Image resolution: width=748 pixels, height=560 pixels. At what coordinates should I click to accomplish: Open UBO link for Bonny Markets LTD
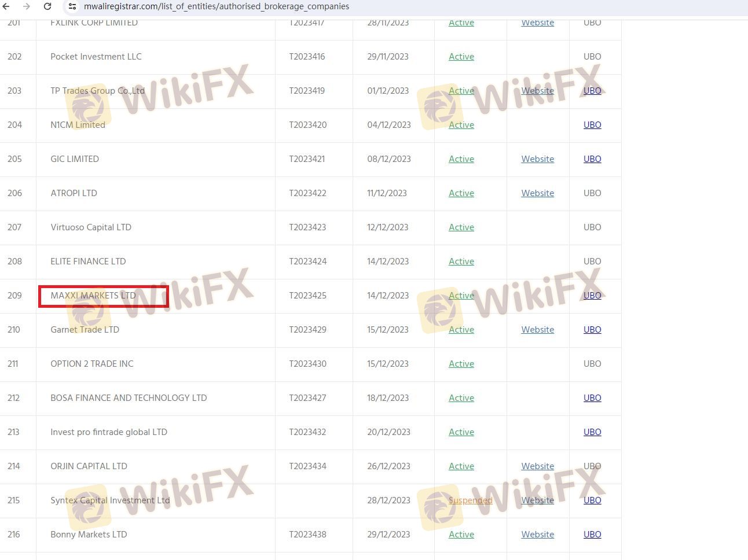click(x=592, y=535)
